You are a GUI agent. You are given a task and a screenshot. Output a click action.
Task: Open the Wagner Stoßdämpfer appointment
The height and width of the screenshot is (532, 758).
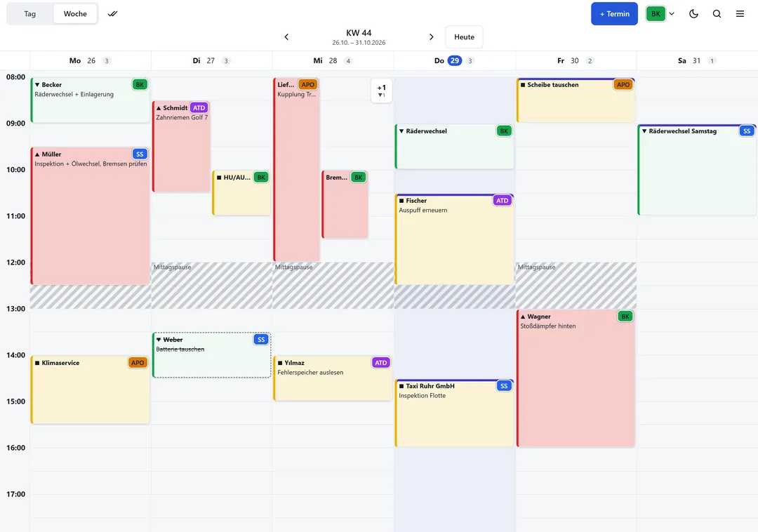click(576, 378)
